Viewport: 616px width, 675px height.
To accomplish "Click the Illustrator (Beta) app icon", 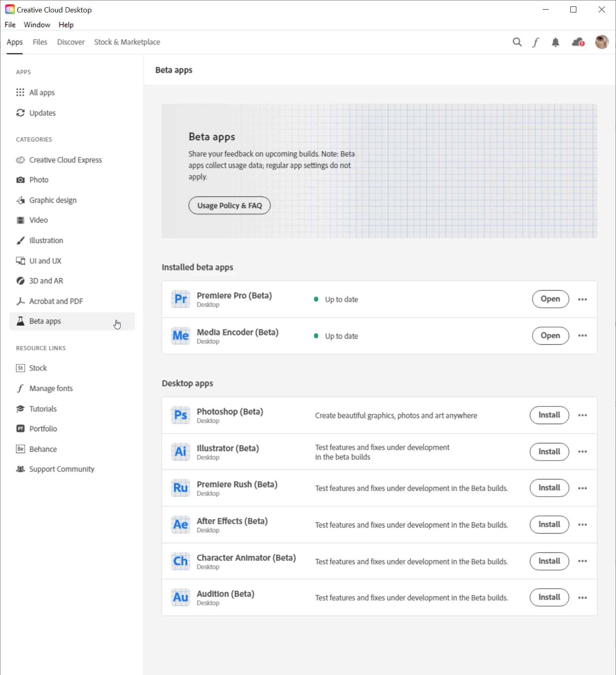I will coord(181,452).
